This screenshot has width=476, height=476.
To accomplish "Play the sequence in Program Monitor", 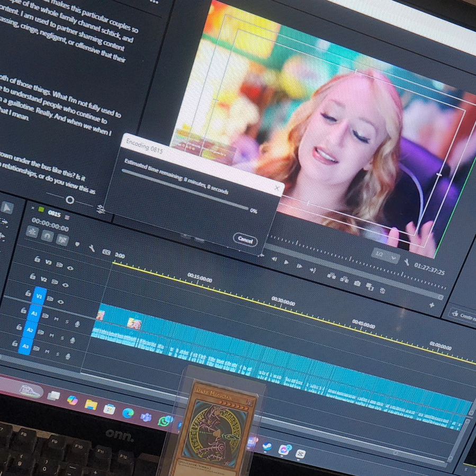I will click(286, 262).
